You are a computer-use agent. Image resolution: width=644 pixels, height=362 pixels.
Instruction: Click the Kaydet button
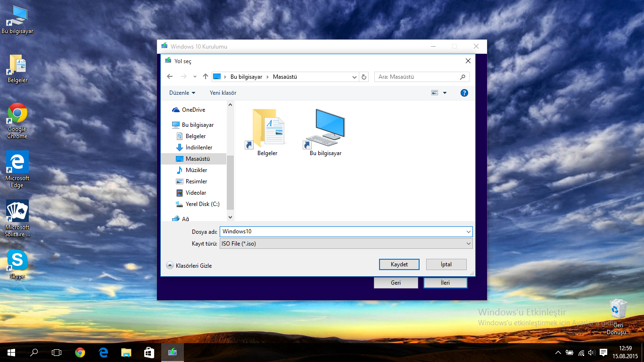(399, 264)
